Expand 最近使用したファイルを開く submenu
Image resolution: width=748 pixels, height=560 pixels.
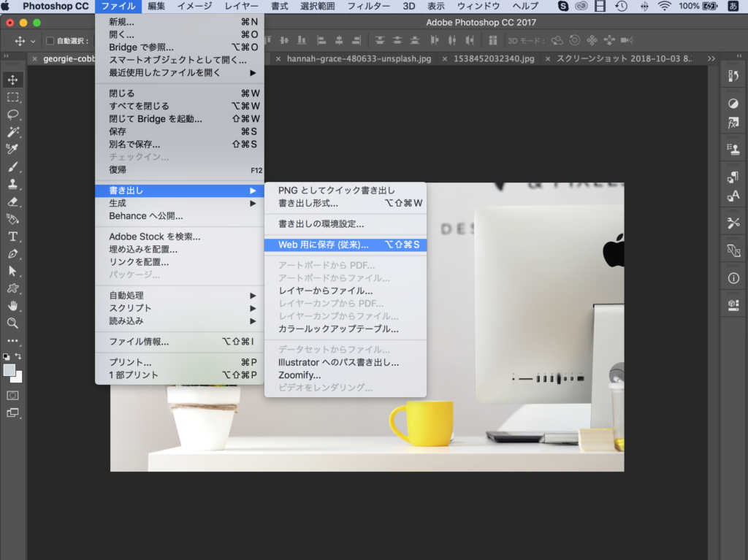180,72
